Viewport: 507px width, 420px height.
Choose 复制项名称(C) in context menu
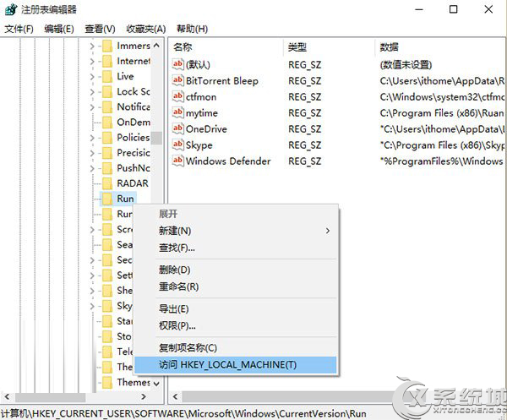[236, 348]
